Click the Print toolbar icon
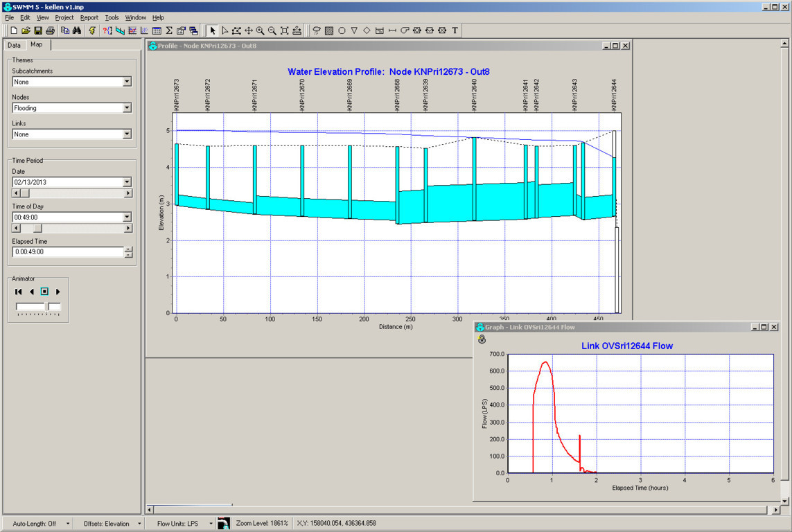 (51, 30)
